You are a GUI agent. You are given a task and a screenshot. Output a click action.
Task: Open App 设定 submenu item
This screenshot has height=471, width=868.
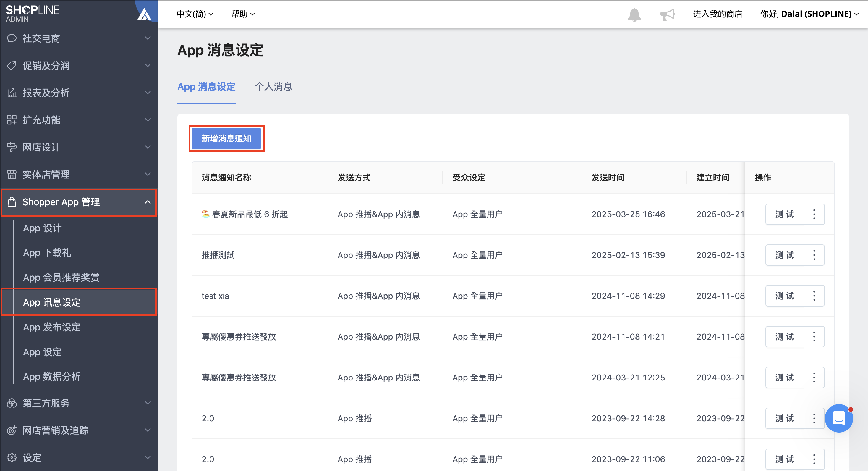click(x=43, y=352)
